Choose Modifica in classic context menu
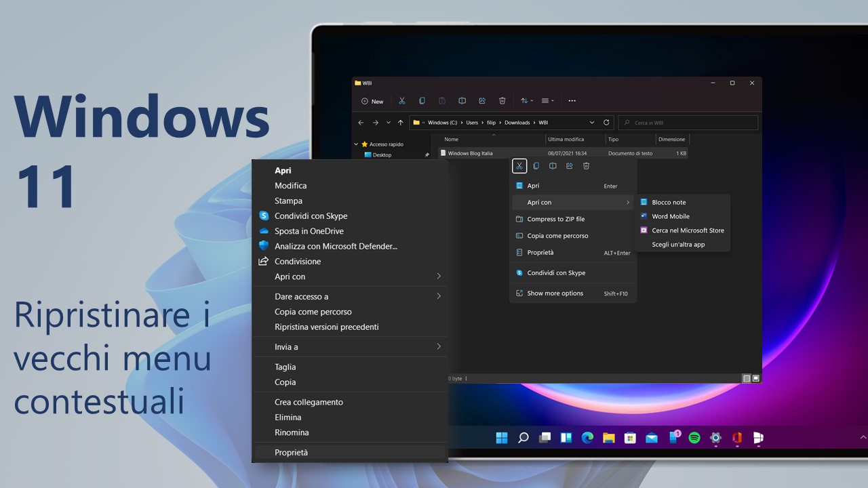Screen dimensions: 868x488 pyautogui.click(x=350, y=186)
